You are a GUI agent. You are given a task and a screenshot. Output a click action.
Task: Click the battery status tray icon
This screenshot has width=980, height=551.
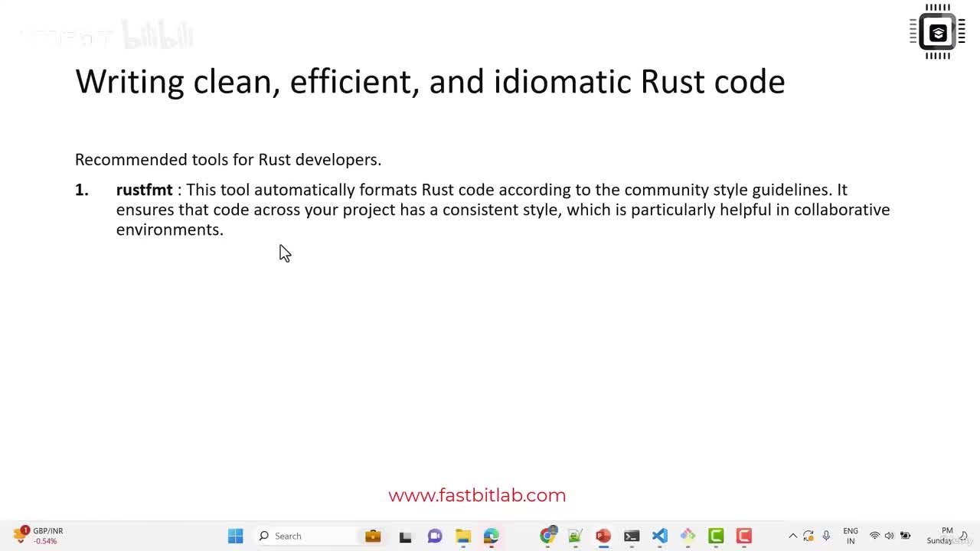tap(905, 536)
